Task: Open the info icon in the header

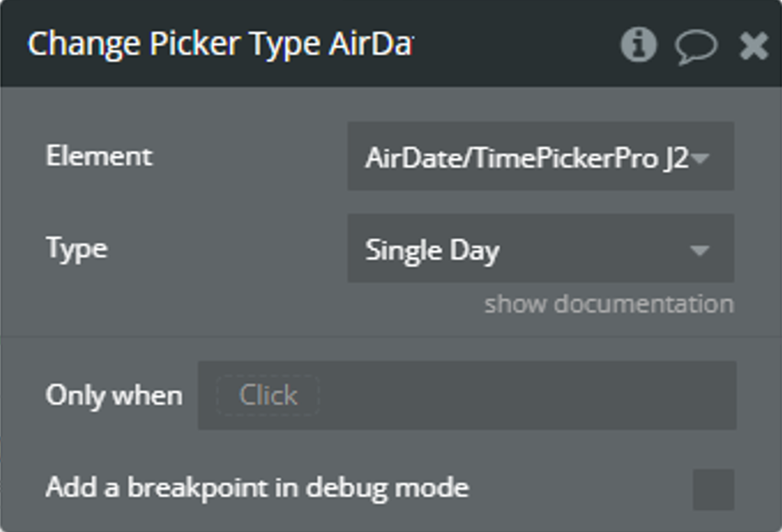Action: tap(638, 44)
